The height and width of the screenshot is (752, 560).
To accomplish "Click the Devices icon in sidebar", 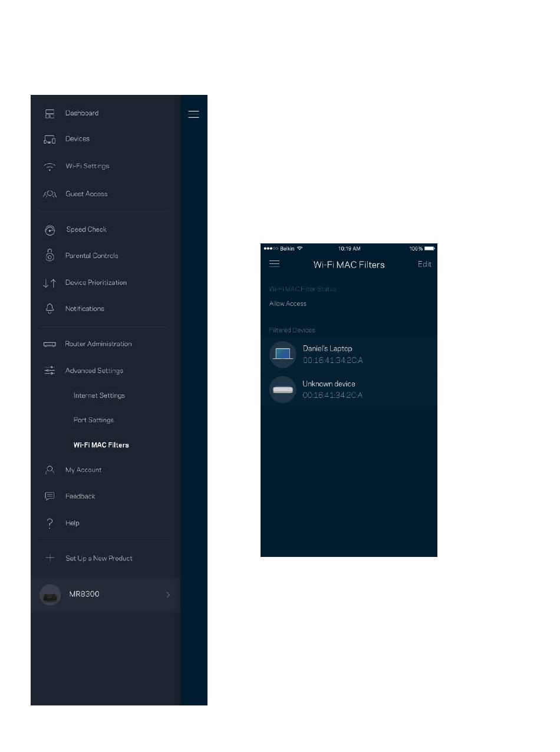I will (x=50, y=139).
